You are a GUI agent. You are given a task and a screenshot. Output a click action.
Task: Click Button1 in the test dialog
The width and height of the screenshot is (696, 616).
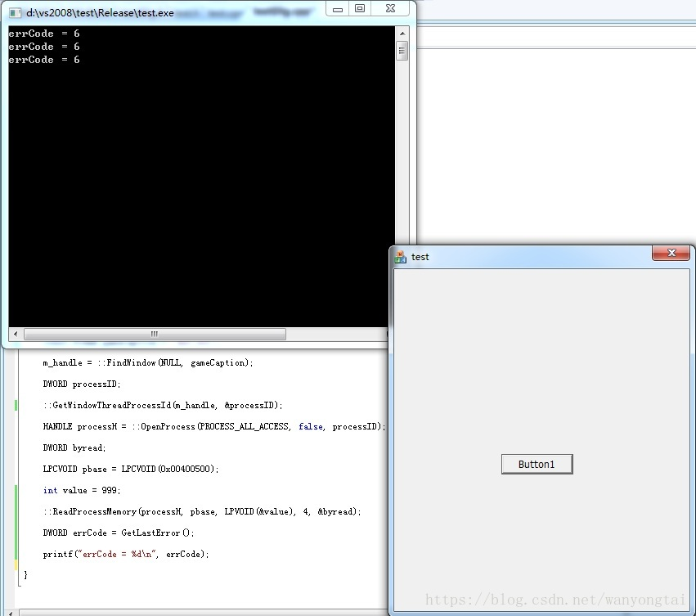(537, 464)
